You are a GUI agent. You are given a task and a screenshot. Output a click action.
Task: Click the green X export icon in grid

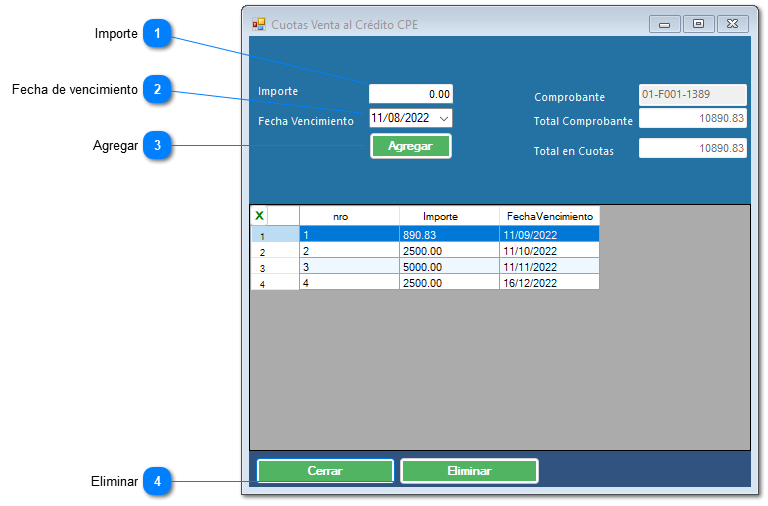(x=260, y=216)
